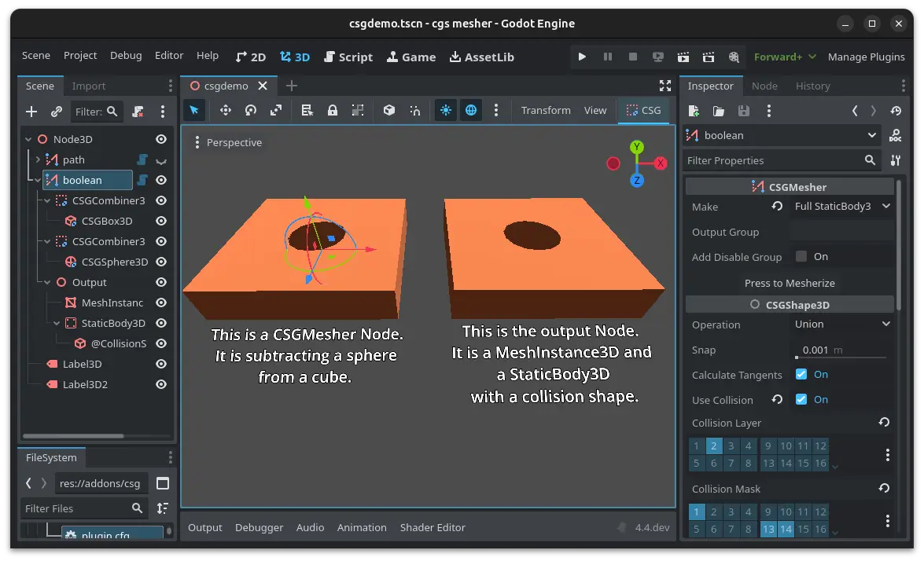The height and width of the screenshot is (561, 924).
Task: Enable the Add Disable Group checkbox
Action: (x=801, y=257)
